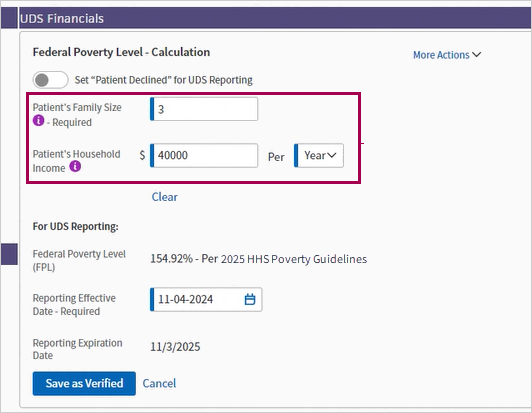
Task: Click the info icon next to Household Income
Action: pos(75,166)
